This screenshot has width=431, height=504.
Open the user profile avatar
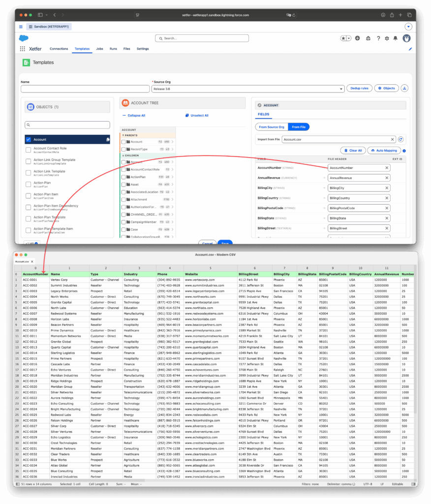click(406, 38)
